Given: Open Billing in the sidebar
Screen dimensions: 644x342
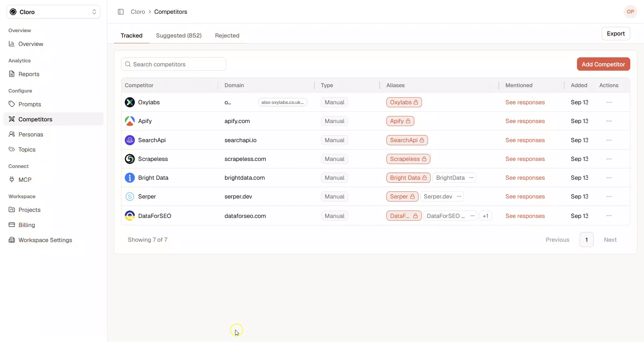Looking at the screenshot, I should tap(53, 225).
